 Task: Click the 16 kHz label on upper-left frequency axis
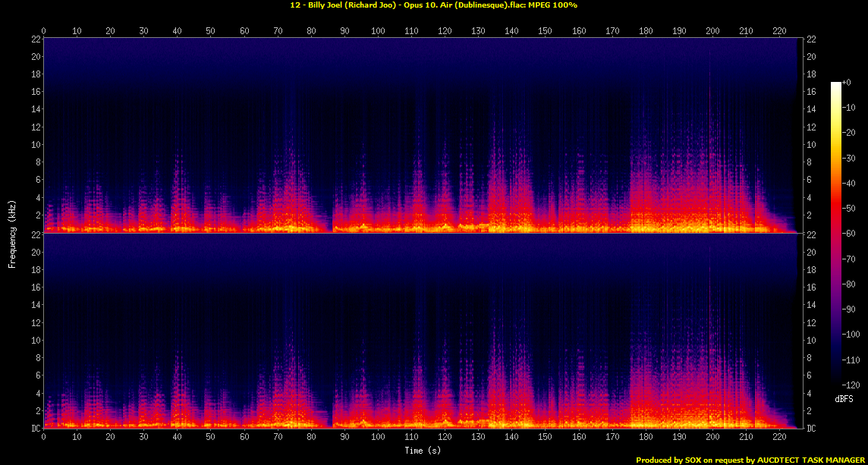pos(35,92)
